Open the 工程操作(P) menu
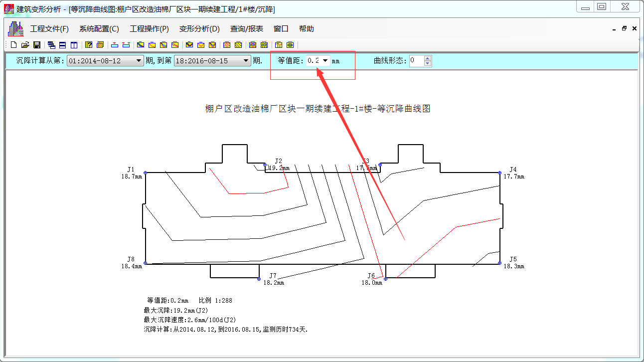The image size is (644, 362). click(x=150, y=29)
